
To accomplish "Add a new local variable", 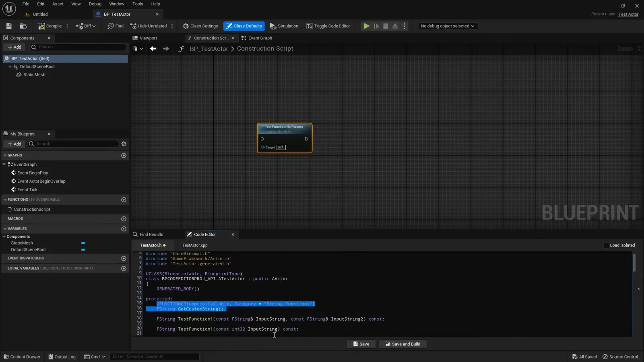I will pos(124,268).
